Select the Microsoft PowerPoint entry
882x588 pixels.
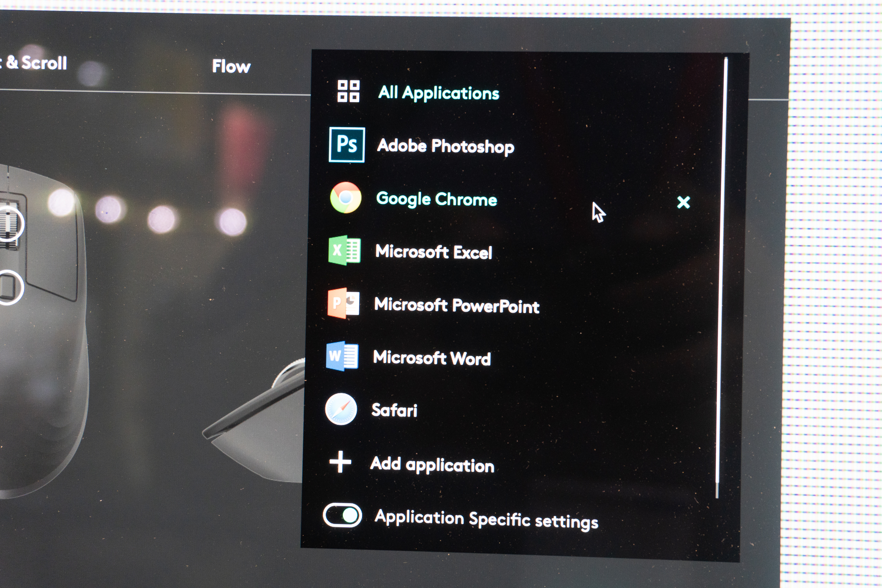click(x=457, y=306)
